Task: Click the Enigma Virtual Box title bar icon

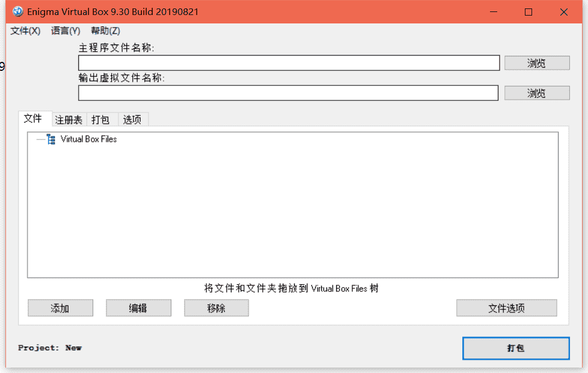Action: (x=17, y=11)
